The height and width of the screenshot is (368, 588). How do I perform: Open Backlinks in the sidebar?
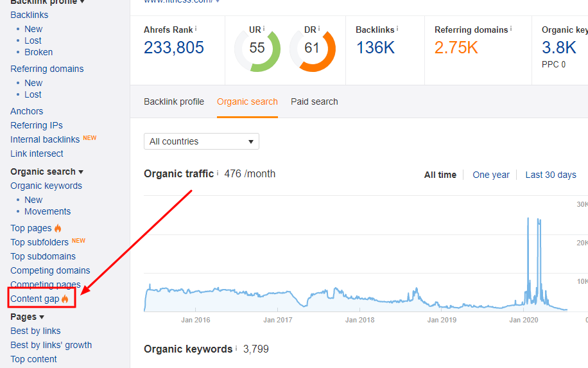pos(30,15)
